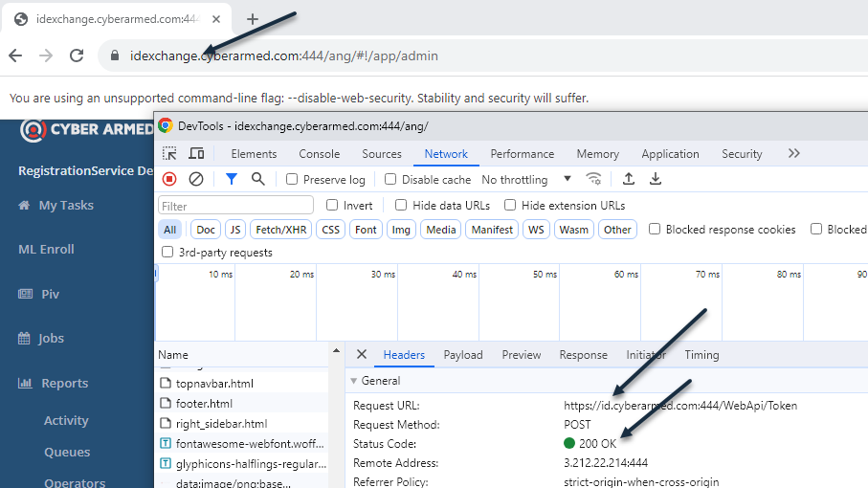Toggle the network filter funnel icon
Screen dimensions: 868x488
(232, 179)
